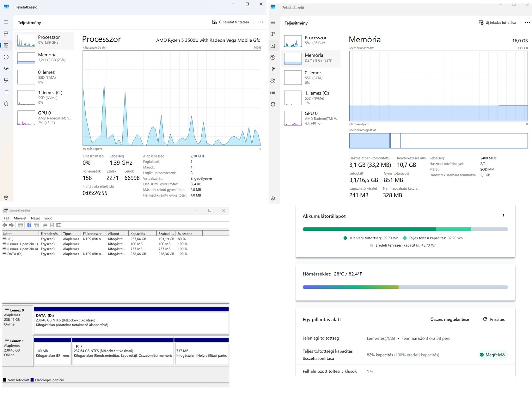Select 0. lemez SSD (SATA) in right Task Manager
The height and width of the screenshot is (394, 532).
(x=311, y=77)
